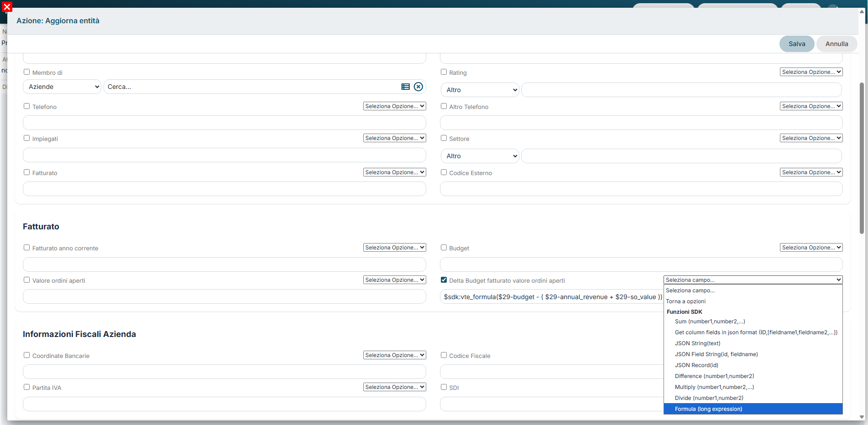This screenshot has width=868, height=425.
Task: Open Fatturato anno corrente's Seleziona Opzione dropdown
Action: [394, 248]
